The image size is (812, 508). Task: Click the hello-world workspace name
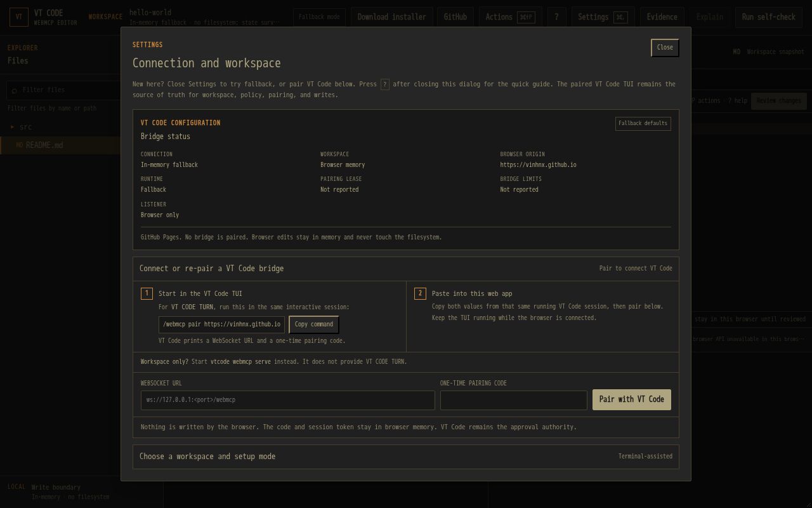click(150, 12)
